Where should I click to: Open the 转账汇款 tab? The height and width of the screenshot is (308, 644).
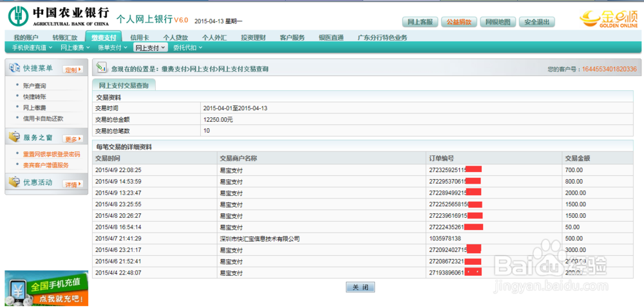(x=64, y=37)
